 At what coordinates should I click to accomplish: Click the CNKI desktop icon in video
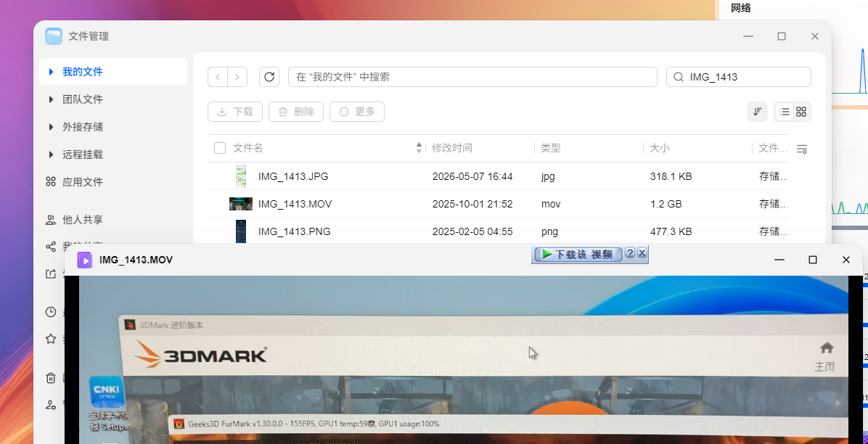107,394
